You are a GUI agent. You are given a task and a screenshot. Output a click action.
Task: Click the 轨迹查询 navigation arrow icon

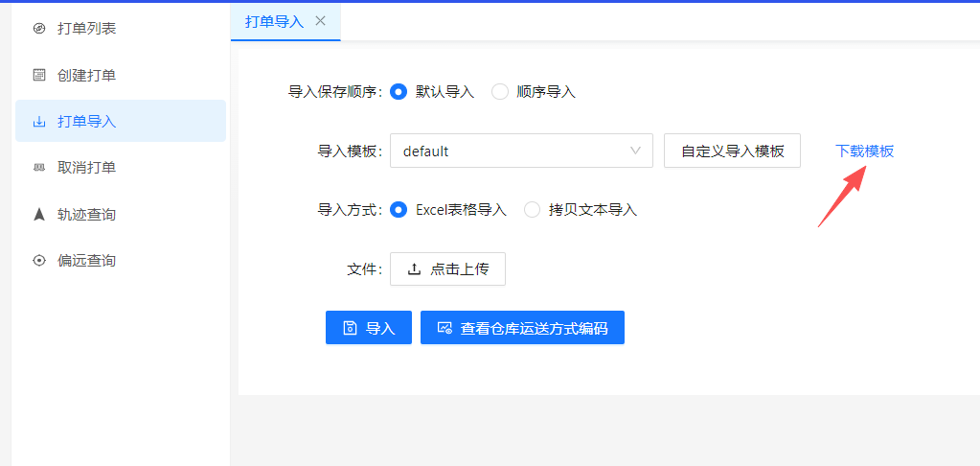(x=39, y=214)
